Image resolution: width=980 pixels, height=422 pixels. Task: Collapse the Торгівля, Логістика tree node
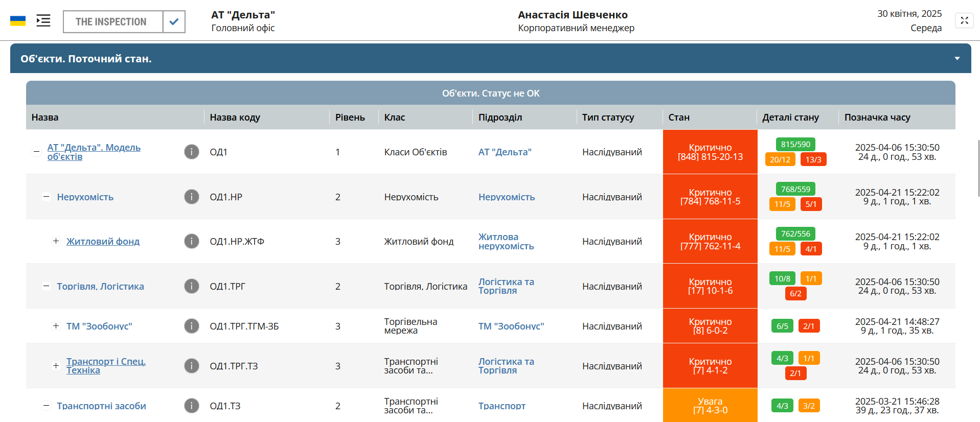47,286
